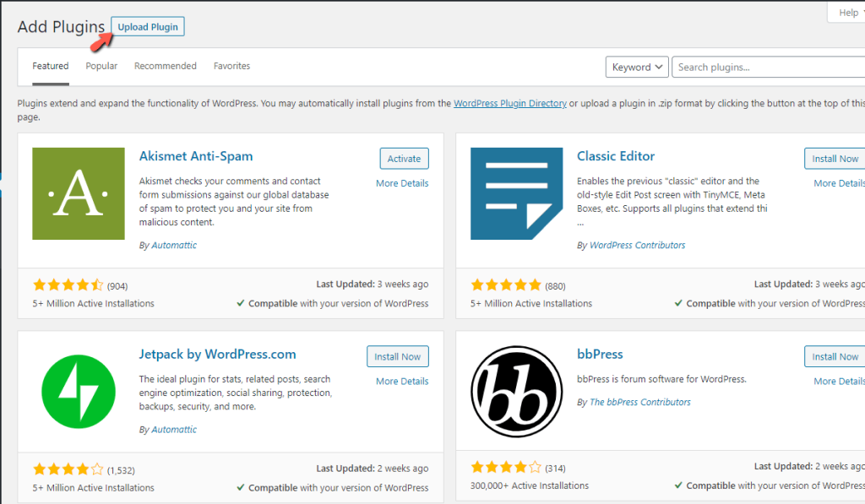The width and height of the screenshot is (865, 504).
Task: Open the WordPress Contributors author link
Action: [637, 245]
